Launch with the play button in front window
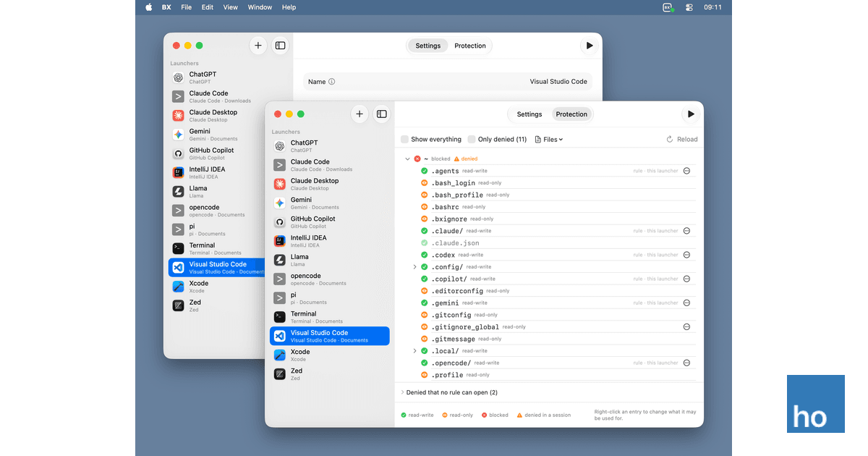This screenshot has width=868, height=456. click(x=691, y=114)
